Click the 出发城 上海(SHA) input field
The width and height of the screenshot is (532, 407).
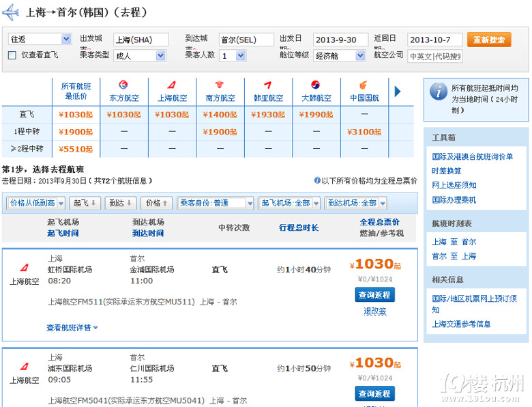(x=141, y=40)
